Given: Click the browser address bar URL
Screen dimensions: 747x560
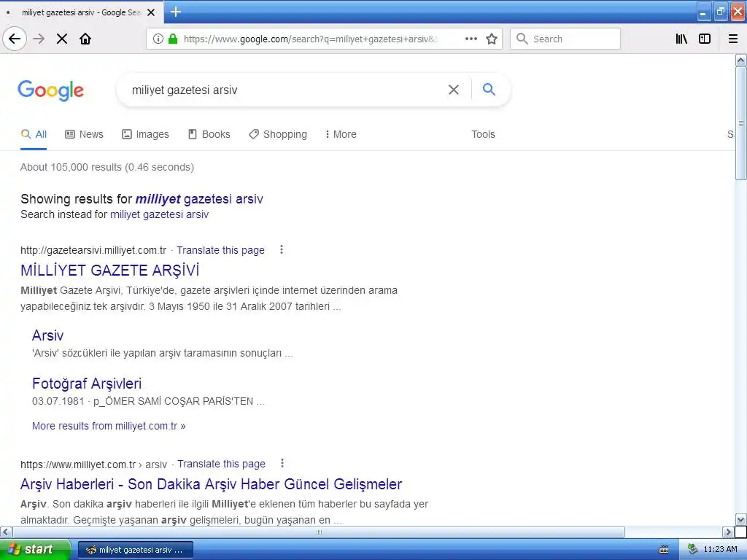Looking at the screenshot, I should (x=309, y=39).
